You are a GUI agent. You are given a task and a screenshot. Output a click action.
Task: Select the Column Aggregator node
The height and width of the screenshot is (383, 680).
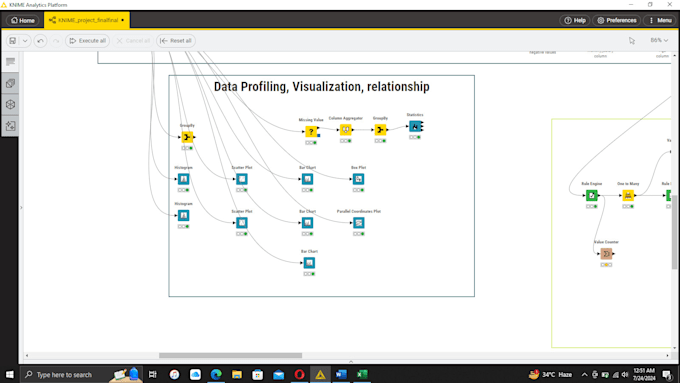coord(346,130)
